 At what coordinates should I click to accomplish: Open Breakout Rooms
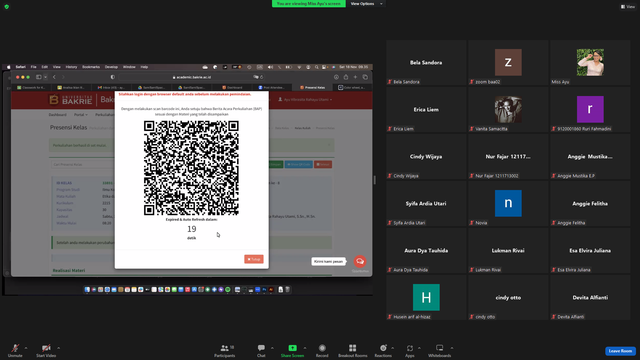(x=353, y=350)
